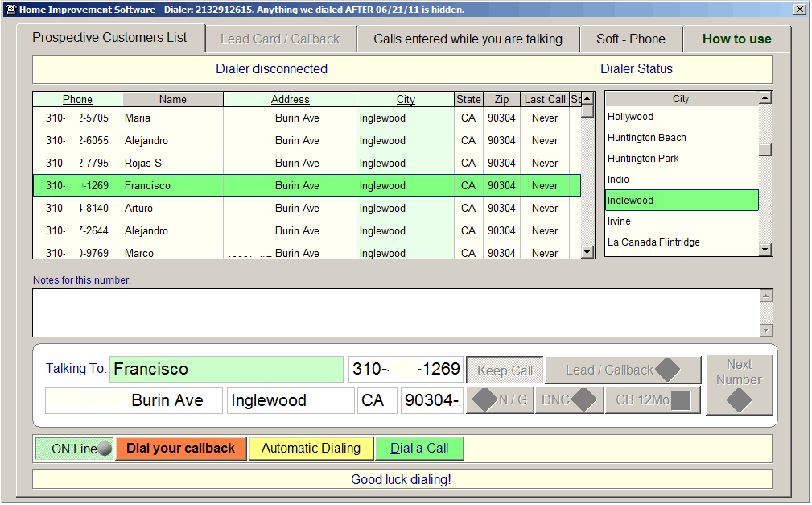This screenshot has width=812, height=505.
Task: Click the DNC do-not-call button
Action: (x=569, y=399)
